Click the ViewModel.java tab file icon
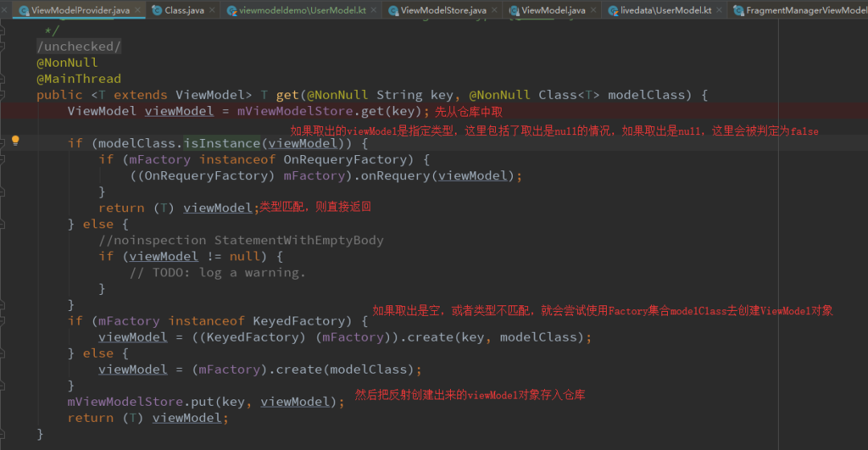 click(x=514, y=10)
